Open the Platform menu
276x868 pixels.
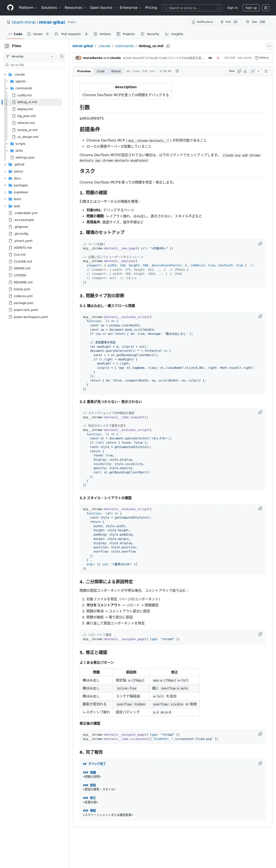pos(28,8)
